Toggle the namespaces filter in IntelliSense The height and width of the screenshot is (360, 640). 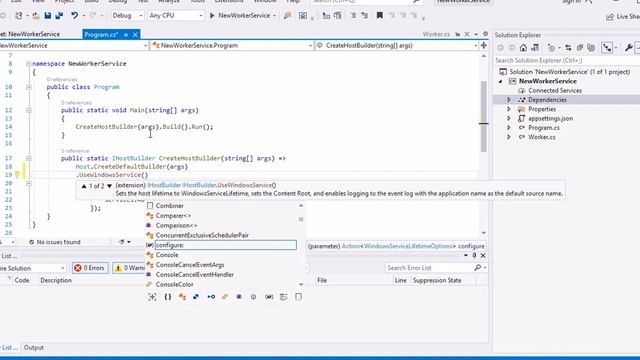(x=168, y=297)
